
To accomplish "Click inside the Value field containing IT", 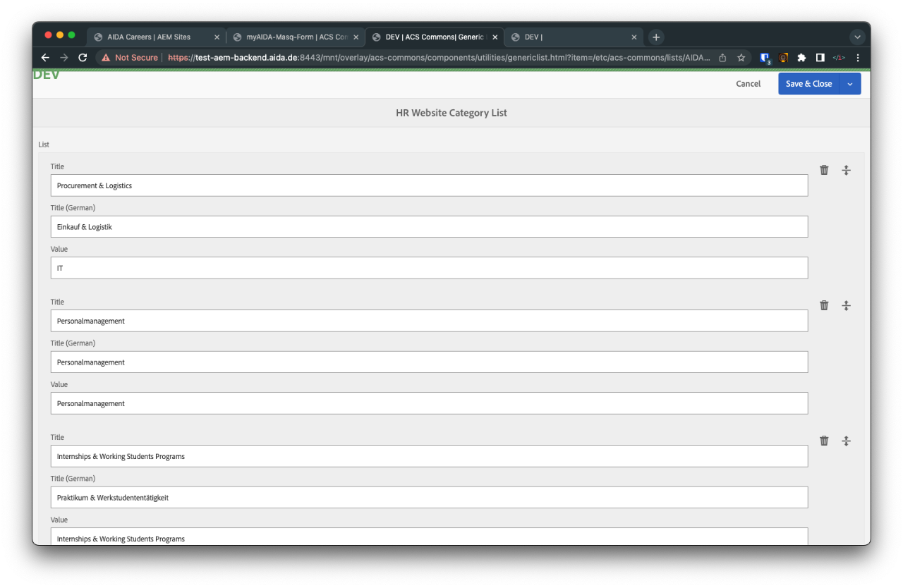I will tap(428, 267).
